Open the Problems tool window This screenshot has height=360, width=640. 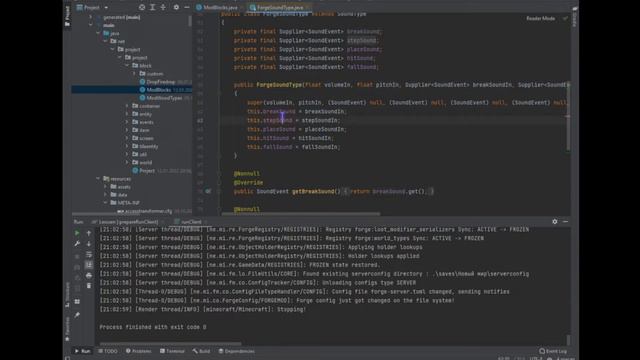(x=139, y=351)
